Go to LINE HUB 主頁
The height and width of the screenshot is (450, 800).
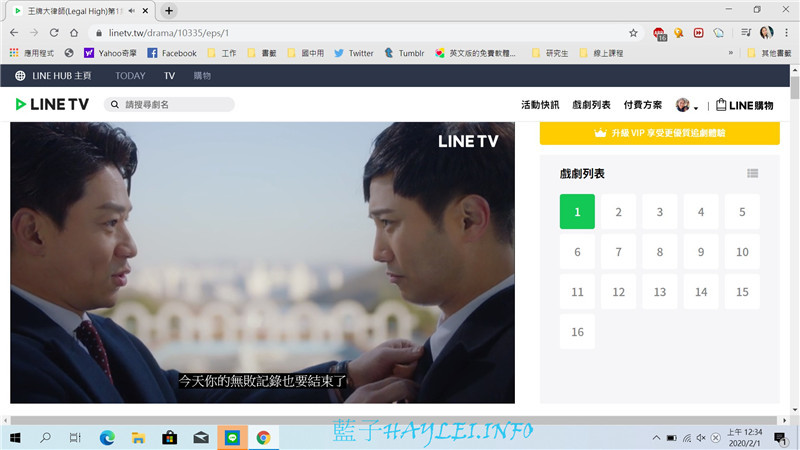click(53, 76)
